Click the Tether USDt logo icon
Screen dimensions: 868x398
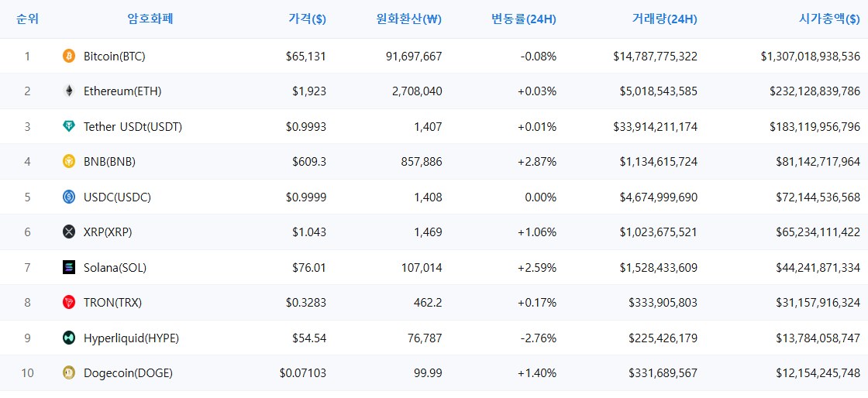[x=69, y=126]
